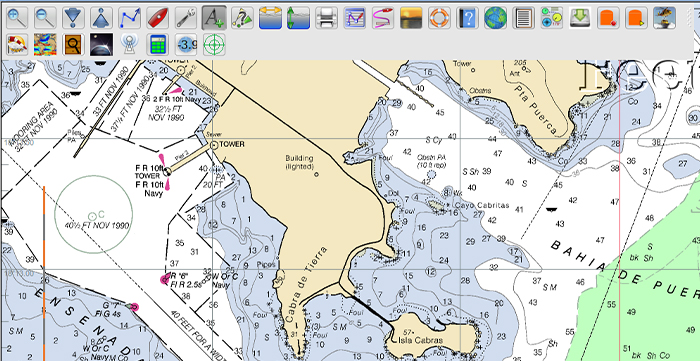Click the "Cayo Cabritas" label
Viewport: 700px width, 361px height.
(x=482, y=205)
